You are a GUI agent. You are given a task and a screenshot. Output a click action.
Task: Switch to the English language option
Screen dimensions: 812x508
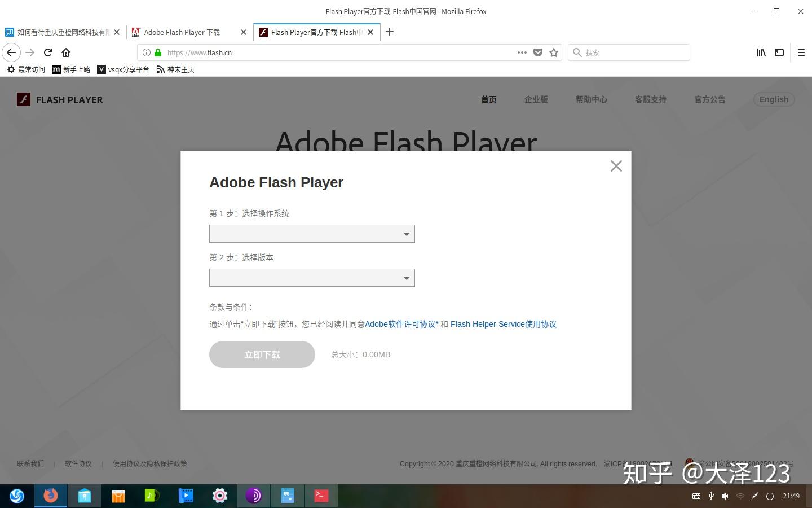(774, 99)
